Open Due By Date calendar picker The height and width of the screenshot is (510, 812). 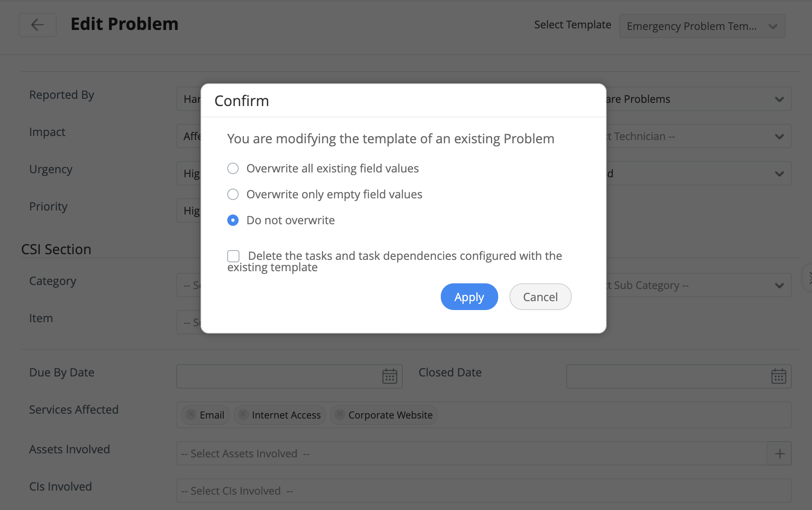tap(389, 376)
